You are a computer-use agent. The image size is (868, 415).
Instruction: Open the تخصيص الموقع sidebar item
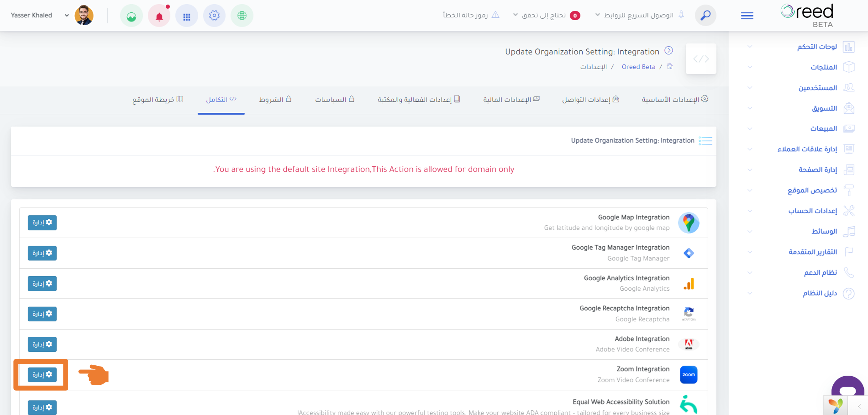(x=800, y=190)
